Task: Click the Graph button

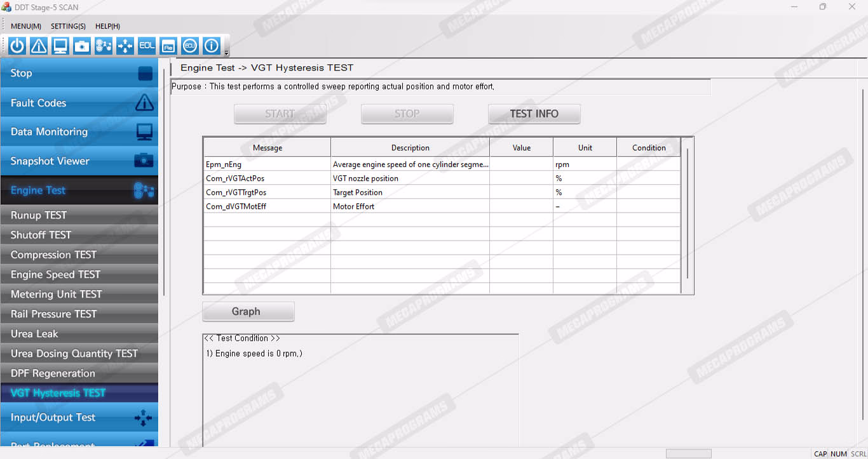Action: click(x=248, y=312)
